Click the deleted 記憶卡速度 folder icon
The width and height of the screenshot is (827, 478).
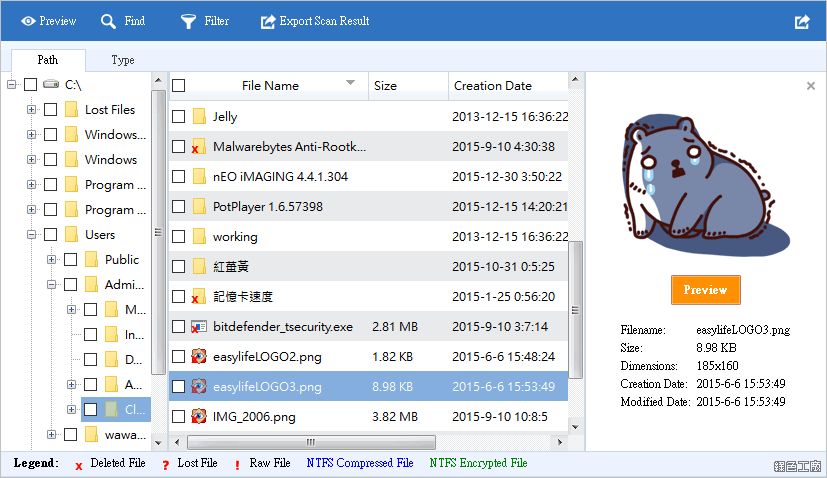click(x=198, y=297)
